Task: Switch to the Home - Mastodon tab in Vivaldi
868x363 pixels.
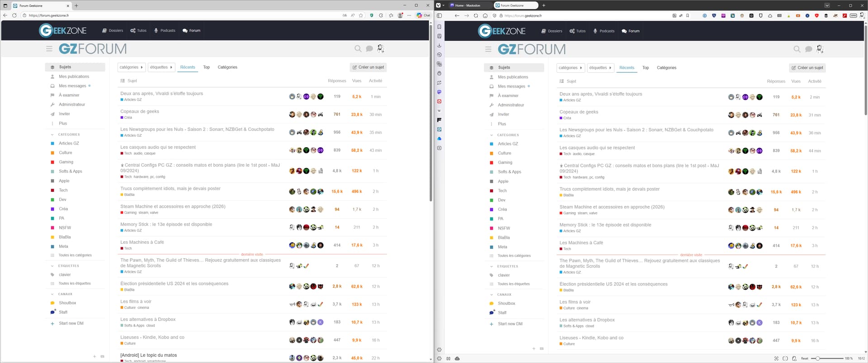Action: 468,5
